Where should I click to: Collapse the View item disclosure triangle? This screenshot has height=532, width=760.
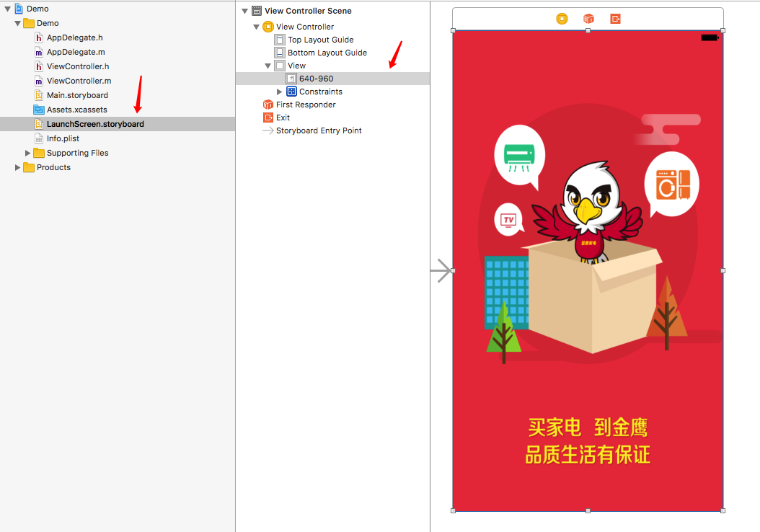(x=267, y=66)
